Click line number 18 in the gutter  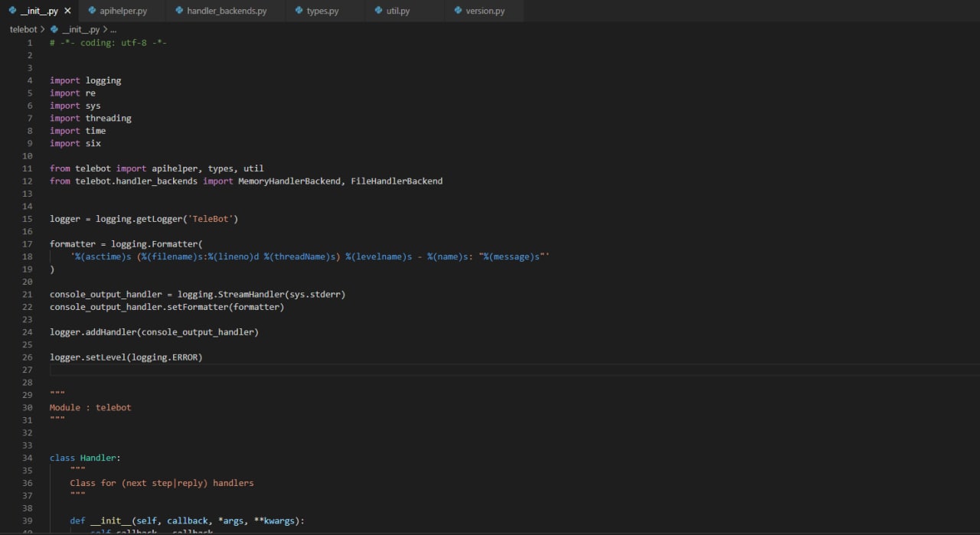[x=28, y=256]
